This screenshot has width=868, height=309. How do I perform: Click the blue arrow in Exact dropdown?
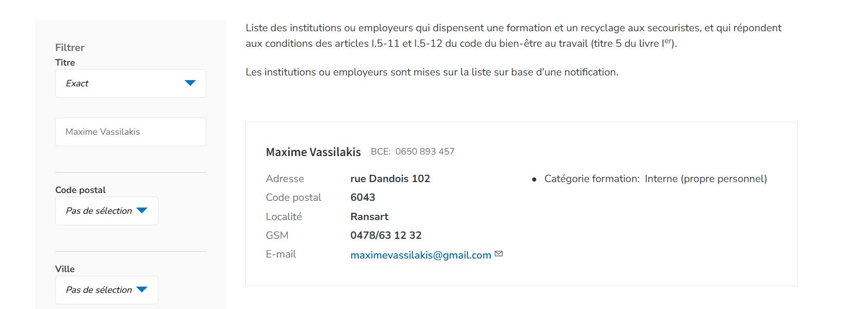pyautogui.click(x=190, y=83)
